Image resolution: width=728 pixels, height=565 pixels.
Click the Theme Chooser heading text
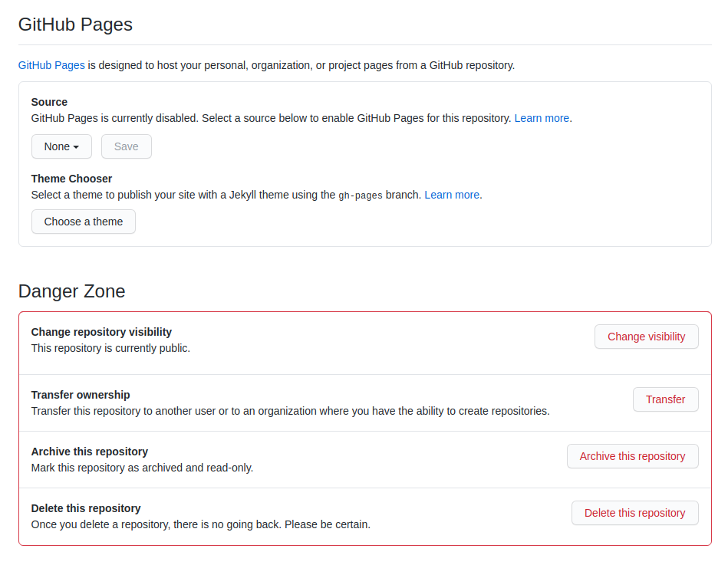pyautogui.click(x=71, y=179)
